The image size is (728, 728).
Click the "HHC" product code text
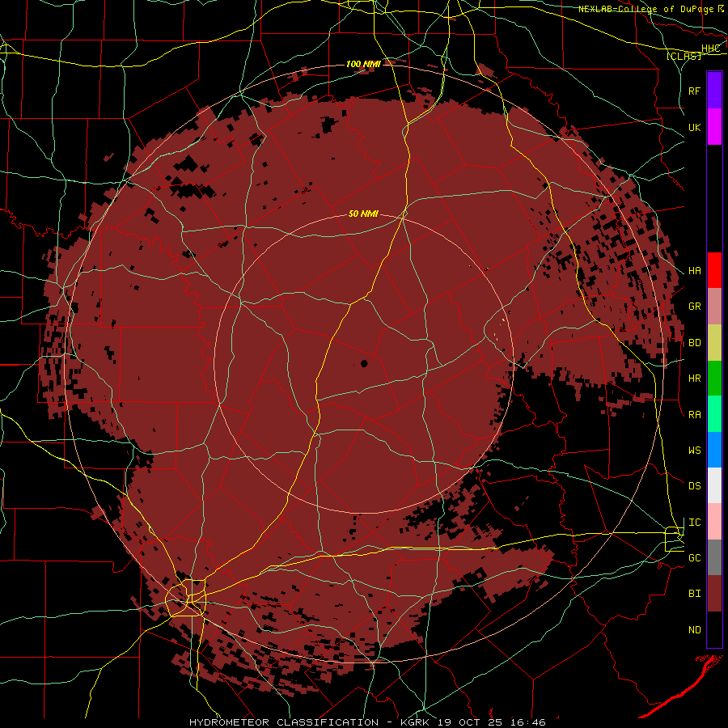coord(710,49)
